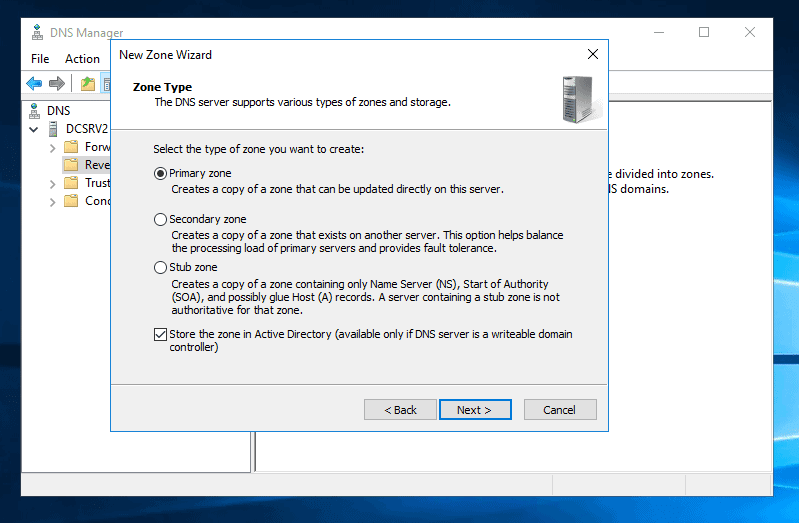This screenshot has height=523, width=799.
Task: Select the Primary zone radio button
Action: pyautogui.click(x=160, y=174)
